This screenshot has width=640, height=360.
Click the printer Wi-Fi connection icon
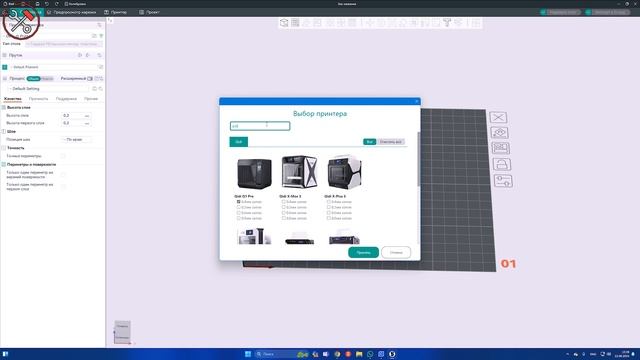pos(101,36)
